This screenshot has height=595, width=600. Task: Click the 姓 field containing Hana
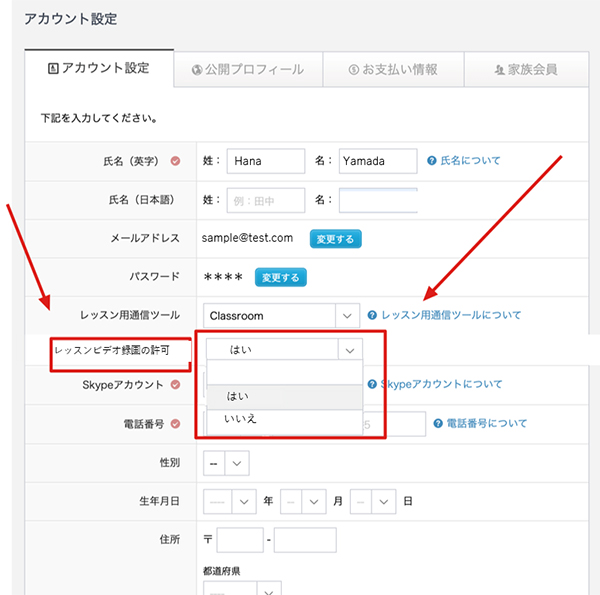tap(265, 161)
